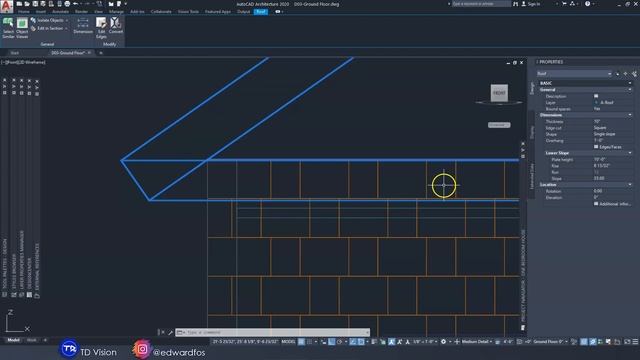Screen dimensions: 640x360
Task: Click the Sign In user icon
Action: (x=524, y=4)
